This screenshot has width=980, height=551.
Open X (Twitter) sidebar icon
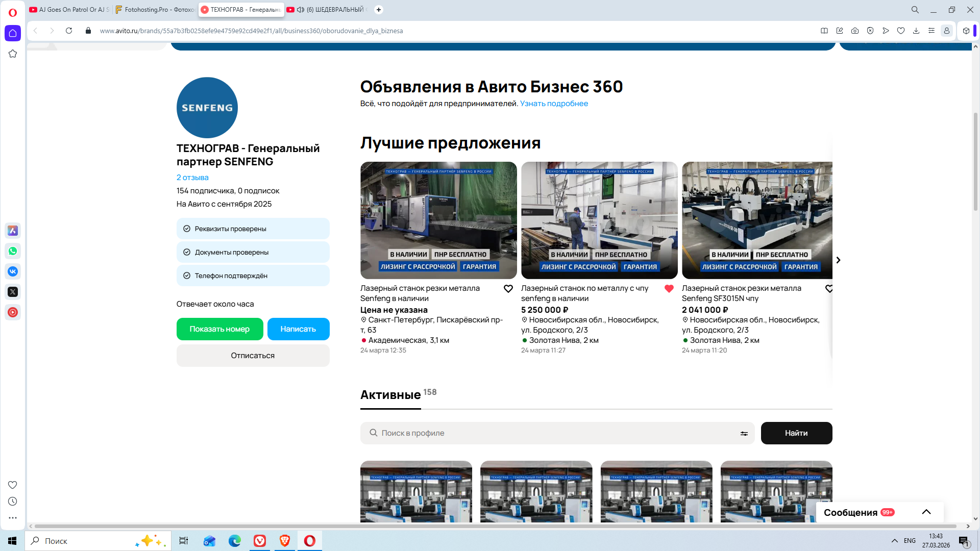pos(13,292)
